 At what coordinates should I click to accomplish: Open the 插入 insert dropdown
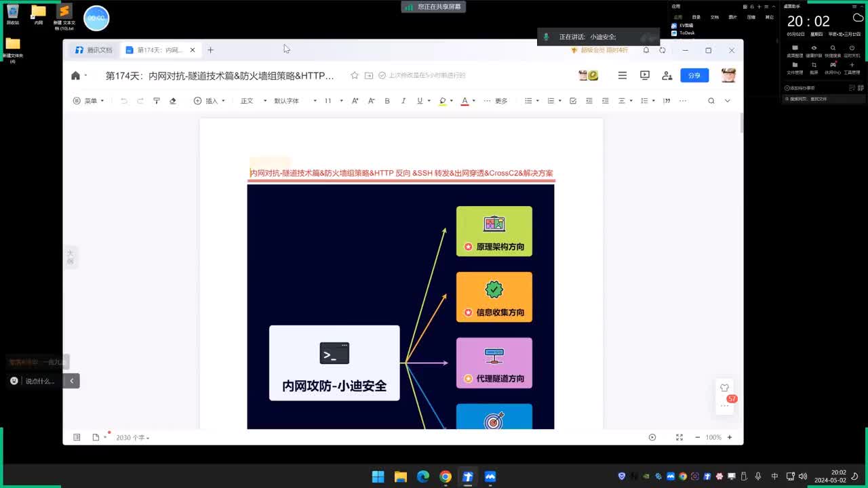tap(210, 101)
